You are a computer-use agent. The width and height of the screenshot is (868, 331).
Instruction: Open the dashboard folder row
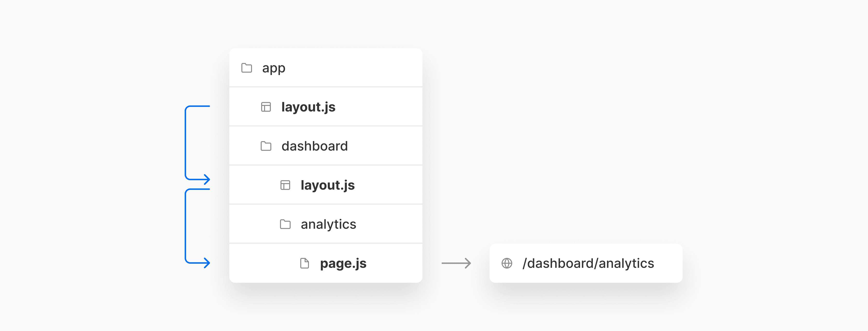(x=325, y=146)
